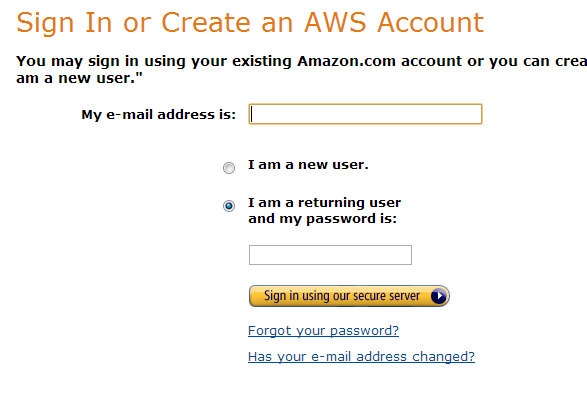
Task: Click the bold instruction paragraph about Amazon.com account
Action: point(301,70)
